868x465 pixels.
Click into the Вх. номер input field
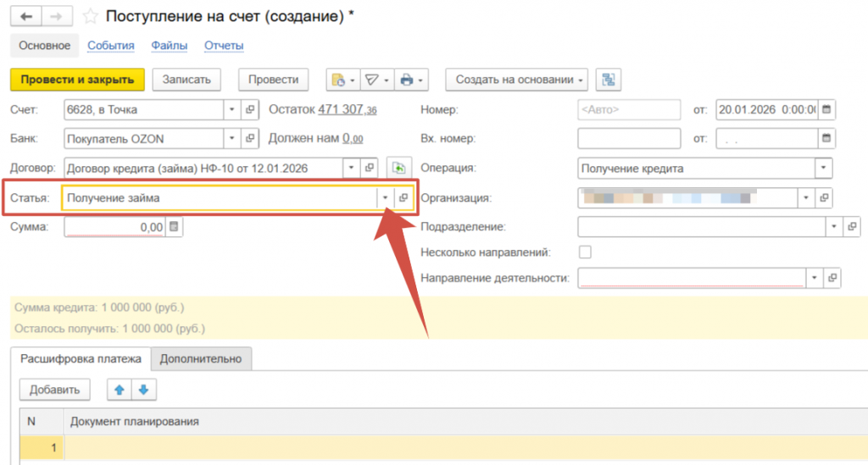point(629,139)
